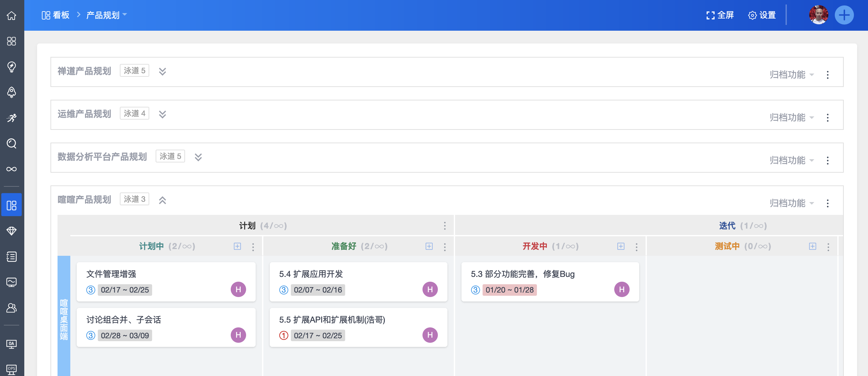Open card 5.4 扩展应用开发
Image resolution: width=868 pixels, height=376 pixels.
pyautogui.click(x=311, y=274)
